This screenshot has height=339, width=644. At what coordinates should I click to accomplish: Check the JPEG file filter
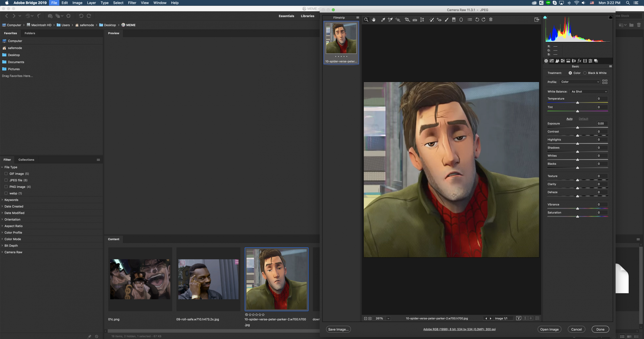click(6, 180)
